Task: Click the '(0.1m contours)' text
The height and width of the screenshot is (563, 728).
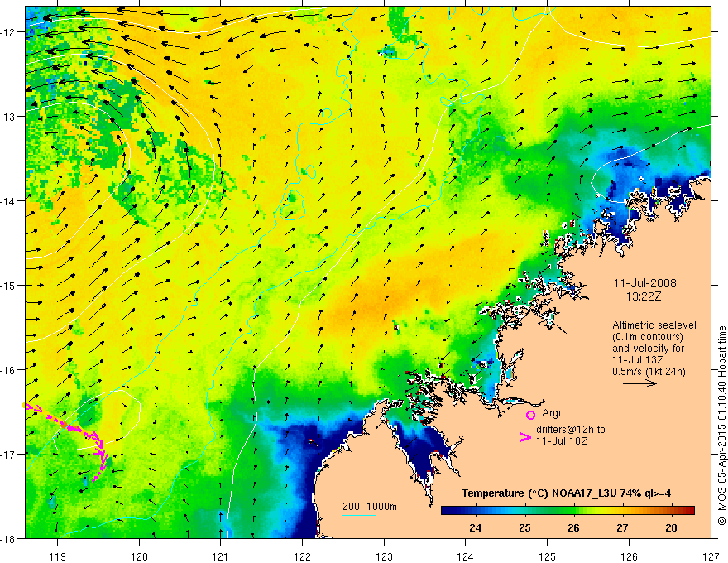Action: tap(648, 337)
